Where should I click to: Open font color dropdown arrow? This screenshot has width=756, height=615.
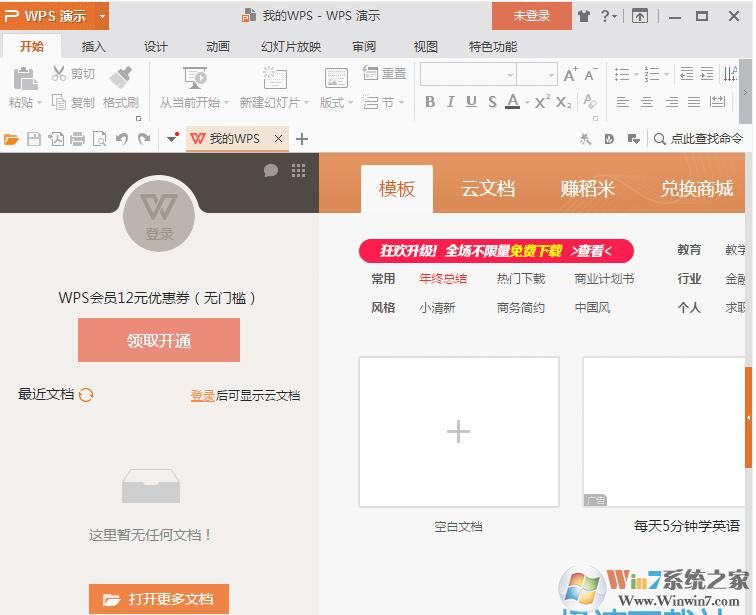(x=527, y=102)
